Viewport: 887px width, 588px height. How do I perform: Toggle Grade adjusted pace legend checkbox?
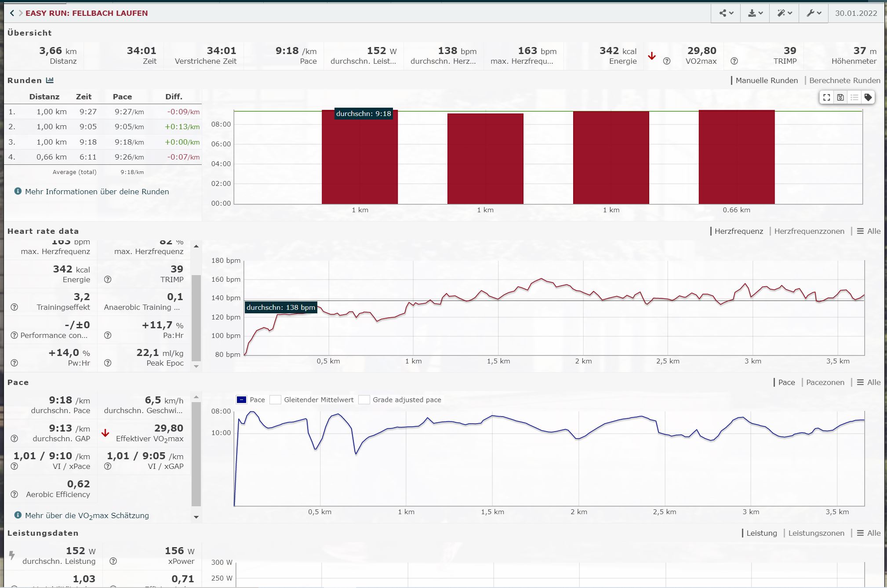click(x=364, y=400)
